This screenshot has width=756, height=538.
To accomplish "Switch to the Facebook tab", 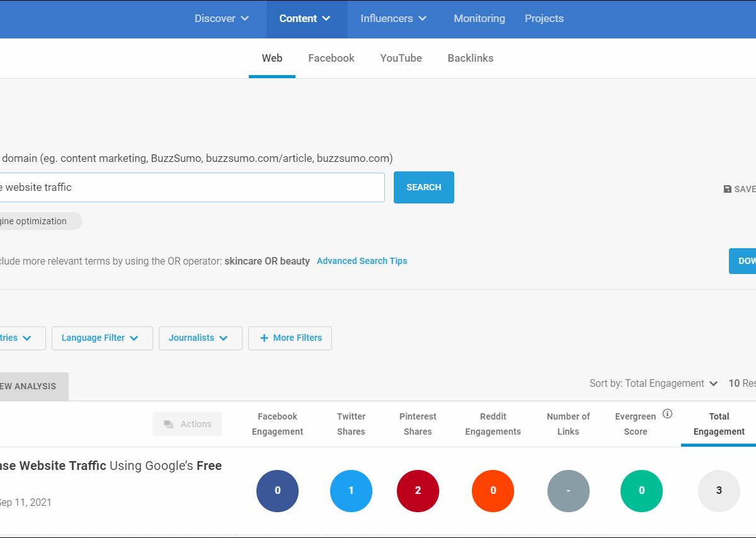I will click(x=331, y=58).
